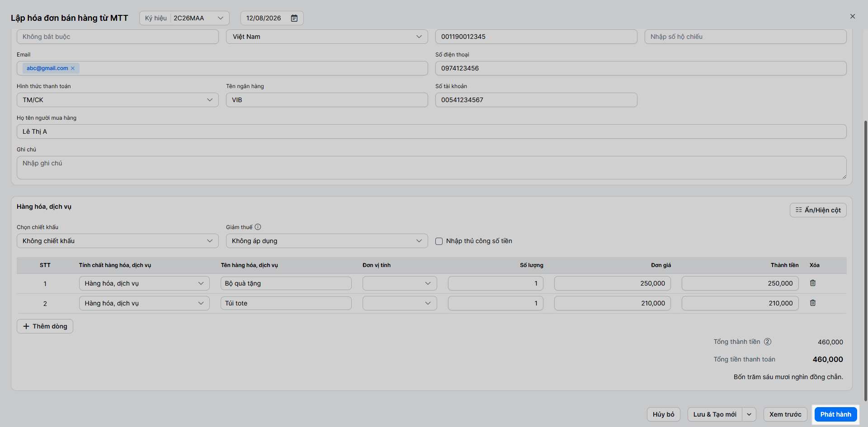Add a row with Thêm dòng
The height and width of the screenshot is (427, 868).
pyautogui.click(x=45, y=326)
